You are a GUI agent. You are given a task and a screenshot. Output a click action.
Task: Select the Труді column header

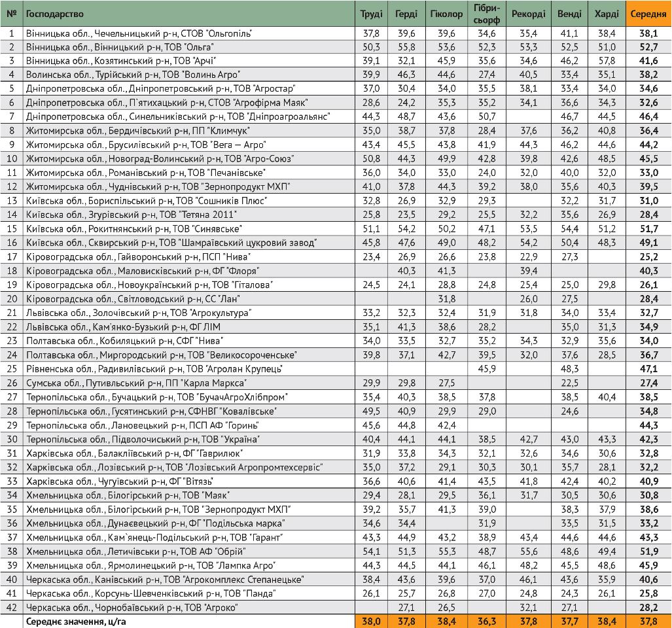[x=371, y=14]
